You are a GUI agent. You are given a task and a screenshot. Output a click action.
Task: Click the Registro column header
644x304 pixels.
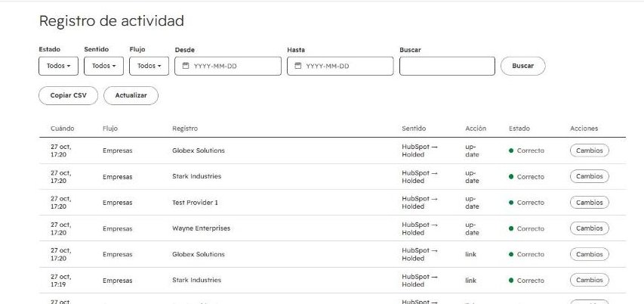(185, 129)
